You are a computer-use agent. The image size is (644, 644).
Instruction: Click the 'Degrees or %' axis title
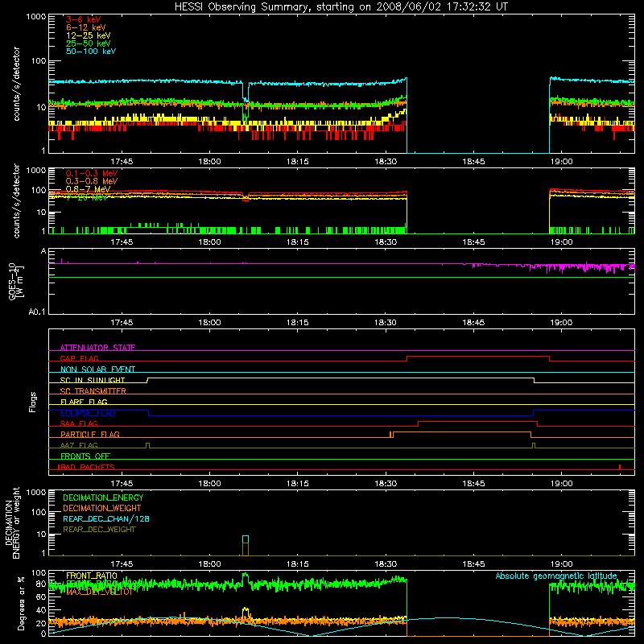click(21, 604)
